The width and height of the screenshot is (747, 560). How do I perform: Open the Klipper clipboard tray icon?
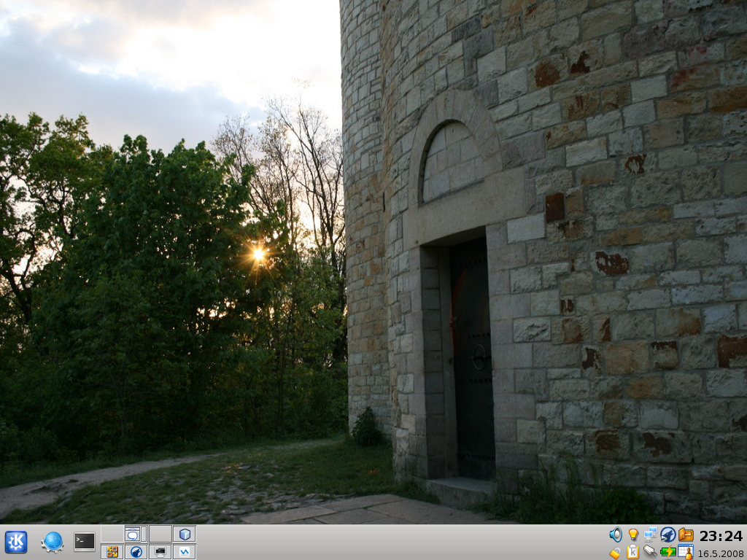pos(632,552)
